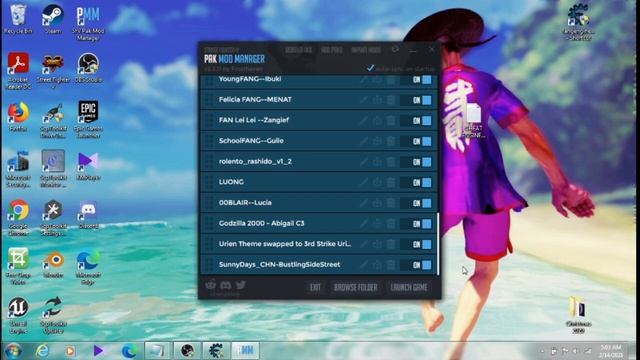Click the system tray clock
Viewport: 640px width, 360px height.
[x=611, y=351]
